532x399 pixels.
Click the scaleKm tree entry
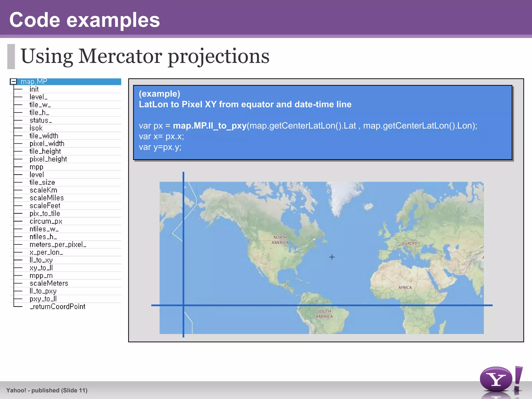(43, 190)
